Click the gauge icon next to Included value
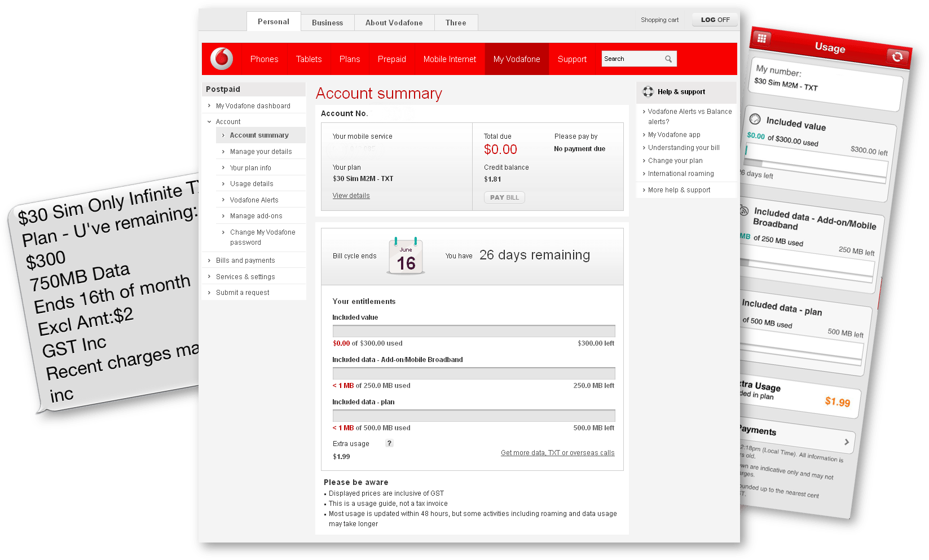Image resolution: width=929 pixels, height=560 pixels. click(x=755, y=119)
